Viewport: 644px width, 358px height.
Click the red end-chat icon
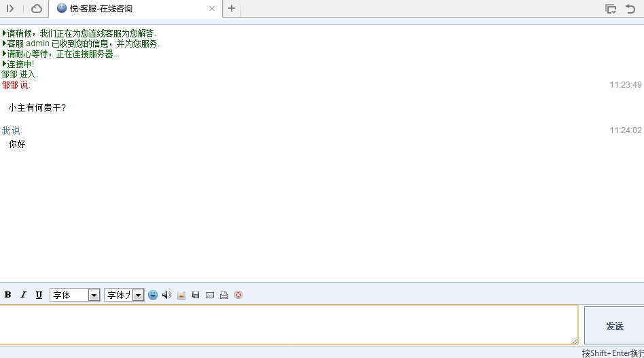(238, 295)
